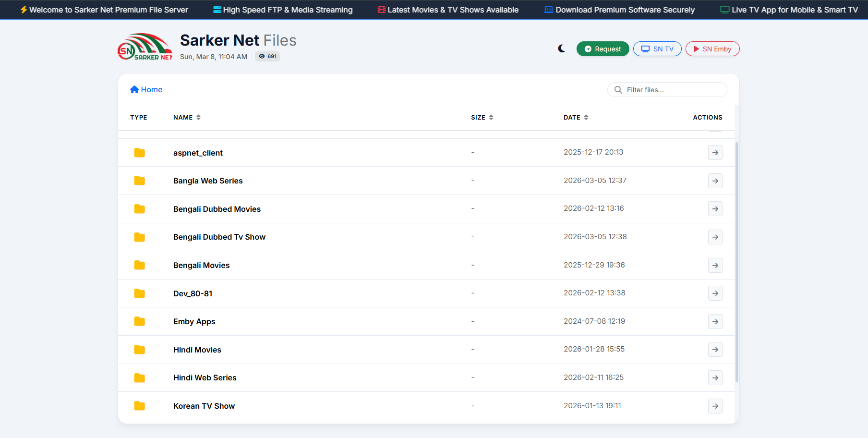Viewport: 868px width, 438px height.
Task: Toggle dark mode moon icon
Action: click(562, 49)
